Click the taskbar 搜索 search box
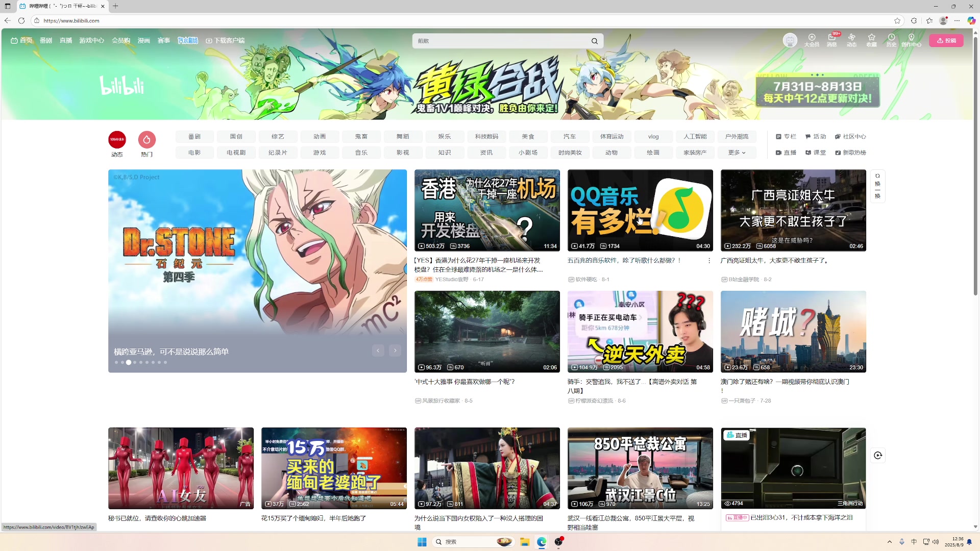 (x=473, y=542)
